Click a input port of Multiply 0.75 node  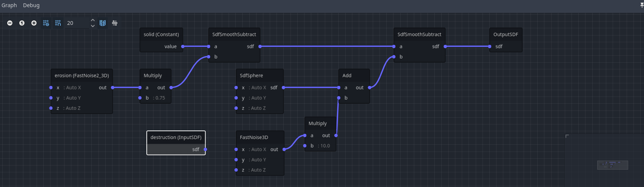click(140, 87)
